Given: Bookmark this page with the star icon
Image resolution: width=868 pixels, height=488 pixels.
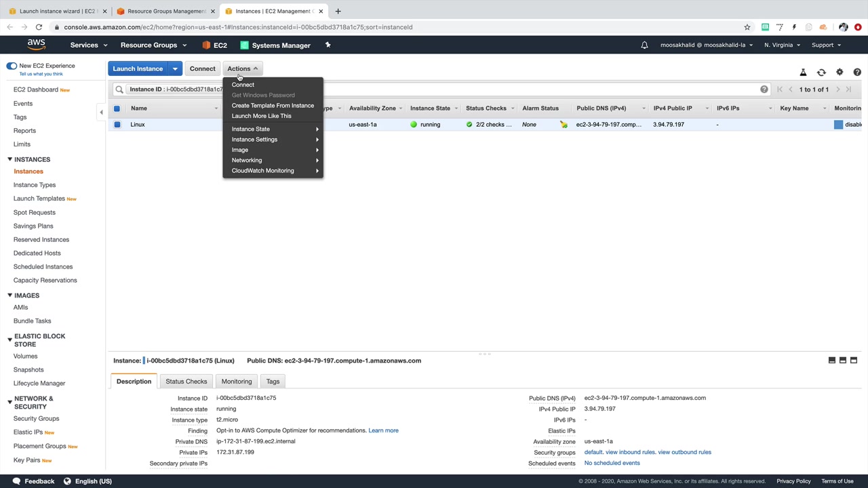Looking at the screenshot, I should pyautogui.click(x=747, y=27).
